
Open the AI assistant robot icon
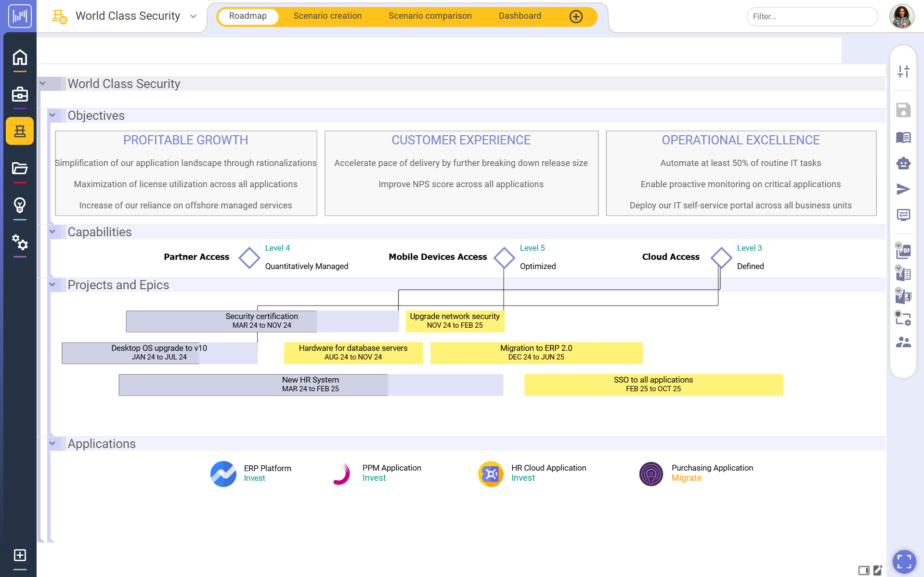click(904, 163)
